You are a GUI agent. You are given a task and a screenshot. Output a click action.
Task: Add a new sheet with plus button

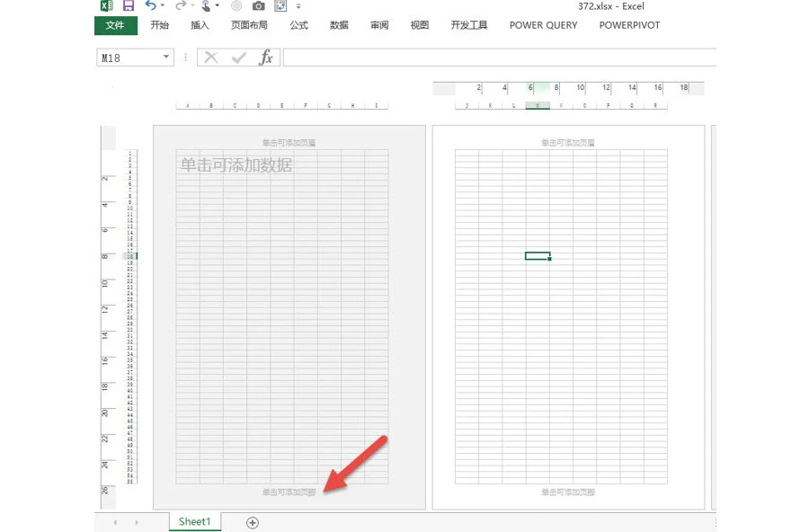[x=253, y=523]
